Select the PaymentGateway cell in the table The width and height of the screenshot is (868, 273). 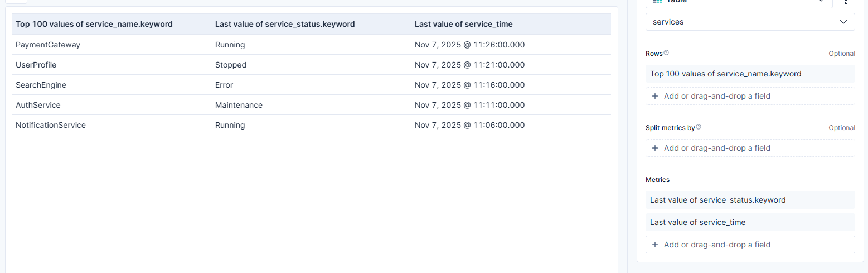click(x=48, y=45)
